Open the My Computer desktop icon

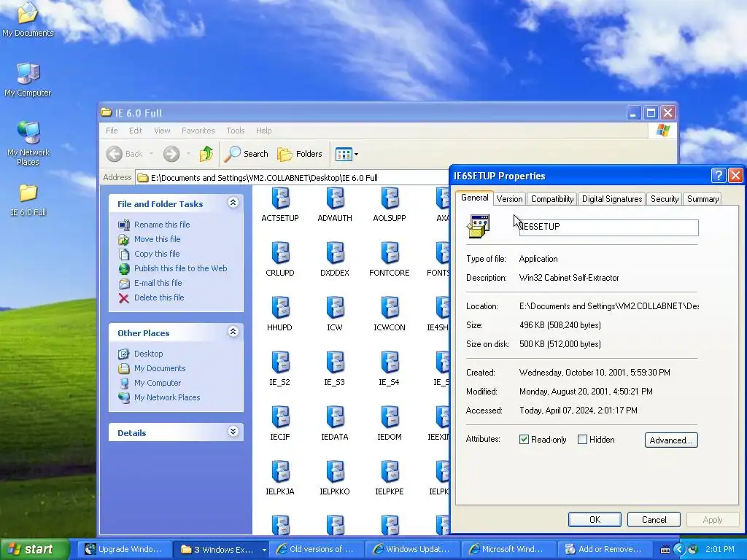pos(28,80)
